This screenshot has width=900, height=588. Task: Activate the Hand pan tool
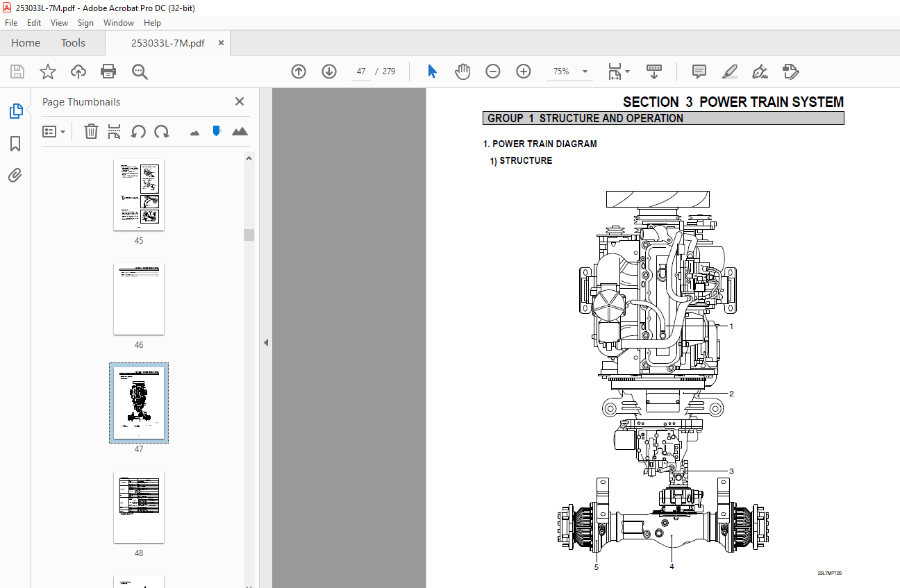462,72
